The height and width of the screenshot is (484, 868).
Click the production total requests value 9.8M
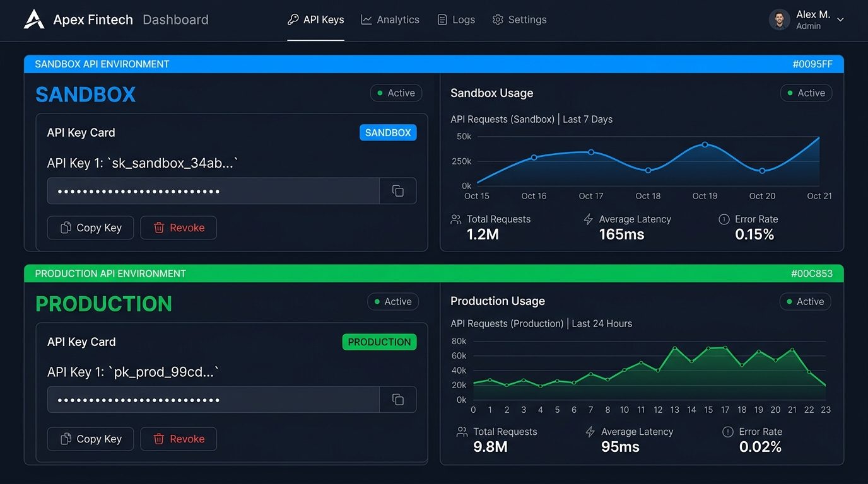(490, 447)
